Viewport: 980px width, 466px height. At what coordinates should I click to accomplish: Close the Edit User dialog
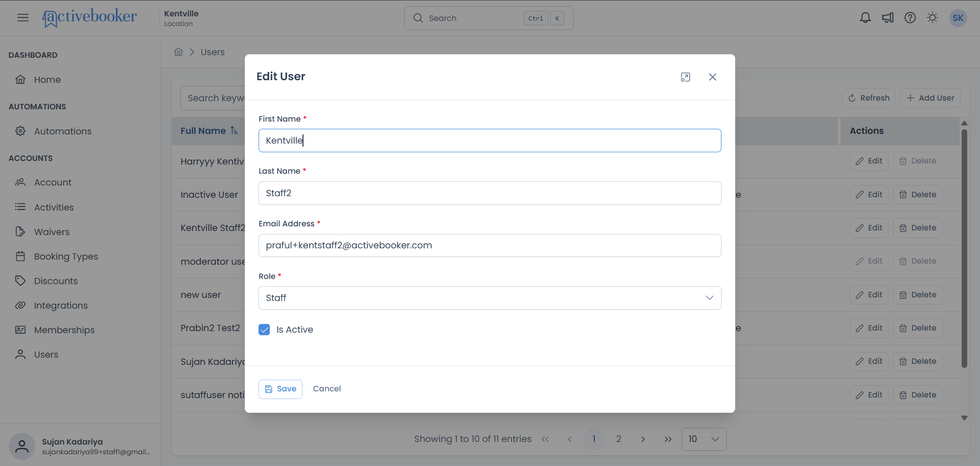pos(713,77)
